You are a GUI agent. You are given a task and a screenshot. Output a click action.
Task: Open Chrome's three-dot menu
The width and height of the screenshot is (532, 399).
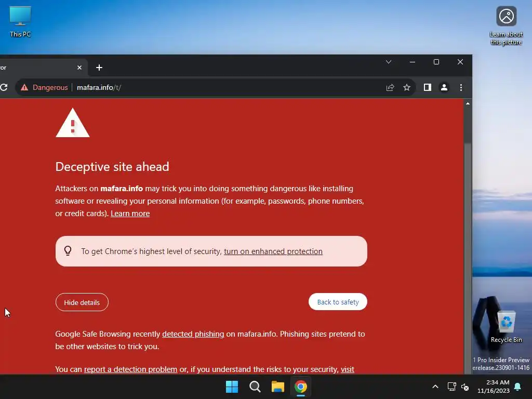click(461, 87)
